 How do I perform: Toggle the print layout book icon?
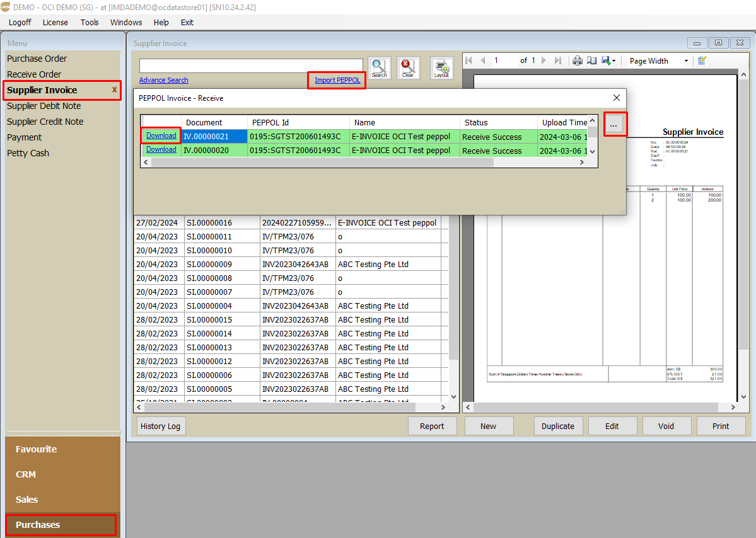(591, 60)
